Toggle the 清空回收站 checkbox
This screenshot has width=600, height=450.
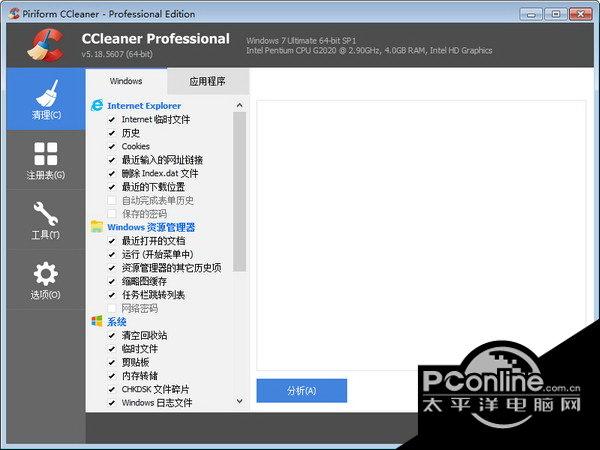pyautogui.click(x=112, y=335)
